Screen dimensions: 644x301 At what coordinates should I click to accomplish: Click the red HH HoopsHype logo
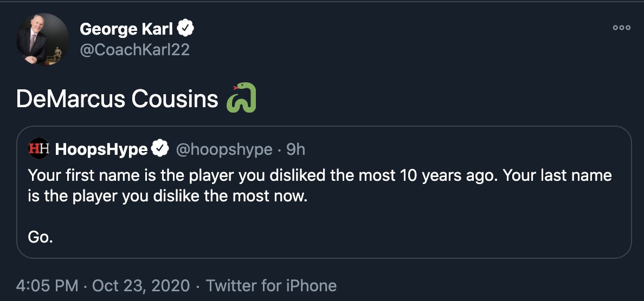(x=38, y=149)
